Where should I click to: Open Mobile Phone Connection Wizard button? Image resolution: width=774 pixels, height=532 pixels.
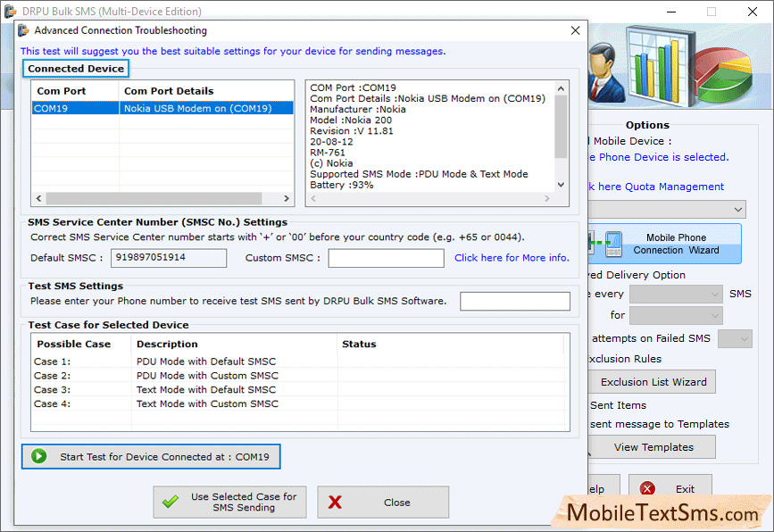pyautogui.click(x=665, y=244)
